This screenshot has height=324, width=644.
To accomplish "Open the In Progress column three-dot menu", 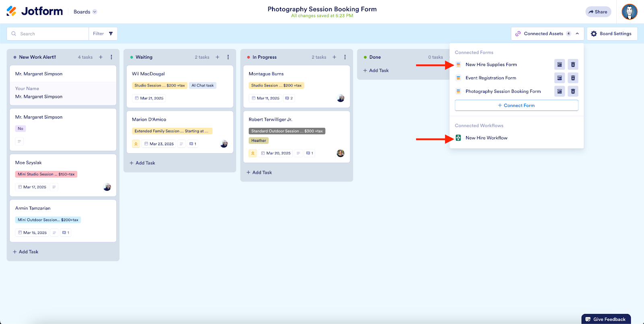I will (x=345, y=57).
